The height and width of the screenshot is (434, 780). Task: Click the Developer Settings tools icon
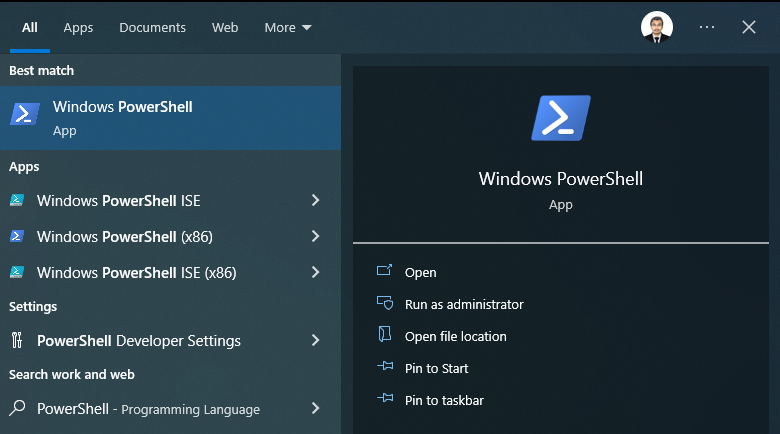17,340
